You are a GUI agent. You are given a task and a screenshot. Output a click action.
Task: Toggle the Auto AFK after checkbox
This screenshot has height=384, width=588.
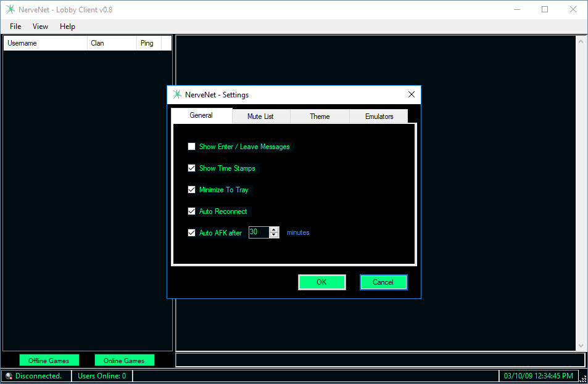pos(192,233)
